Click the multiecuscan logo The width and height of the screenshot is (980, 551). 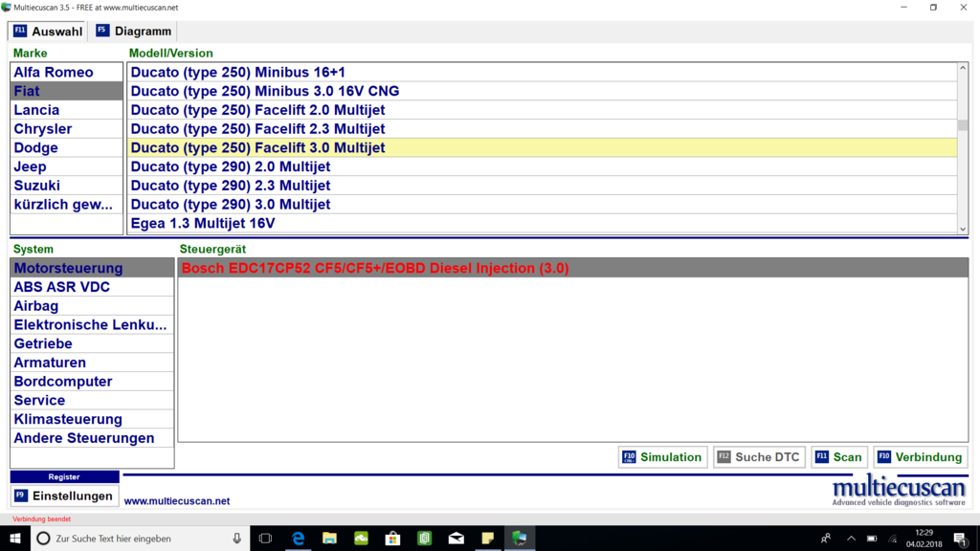(899, 492)
